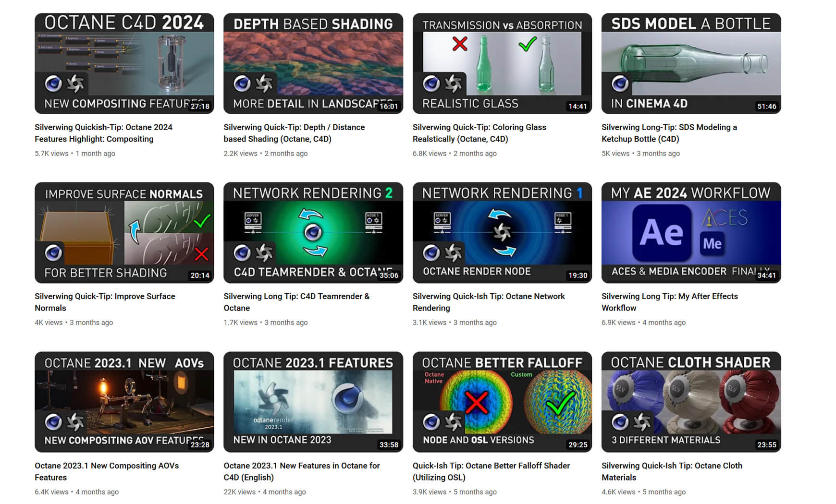Click title 'Silverwing Long Tip: My After Effects Workflow'
The width and height of the screenshot is (836, 504).
670,302
